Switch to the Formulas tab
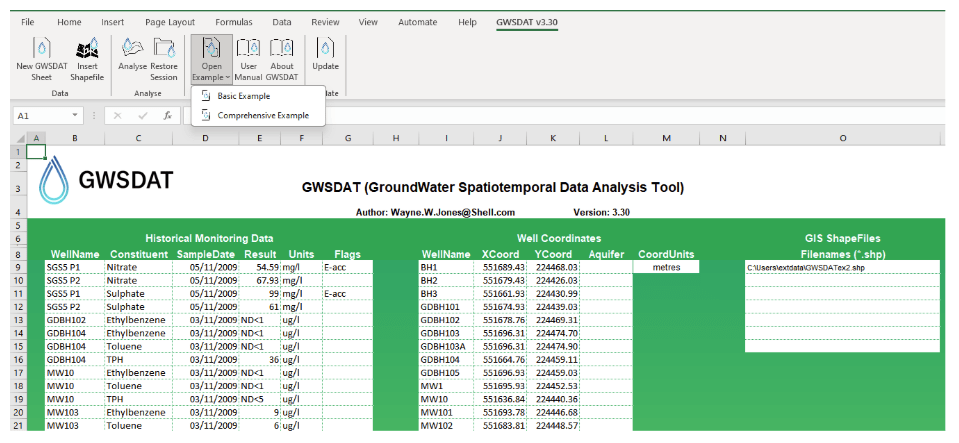The height and width of the screenshot is (443, 959). point(234,22)
